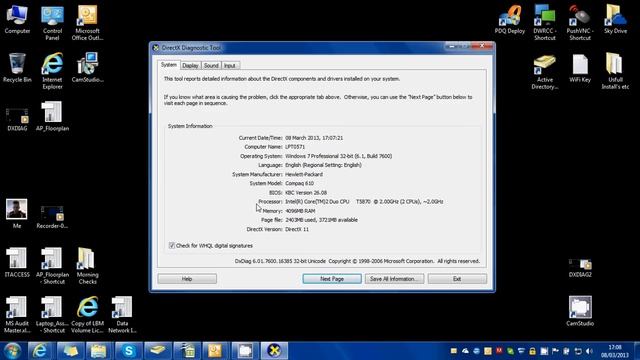
Task: Open the Morning Checks folder
Action: click(87, 266)
